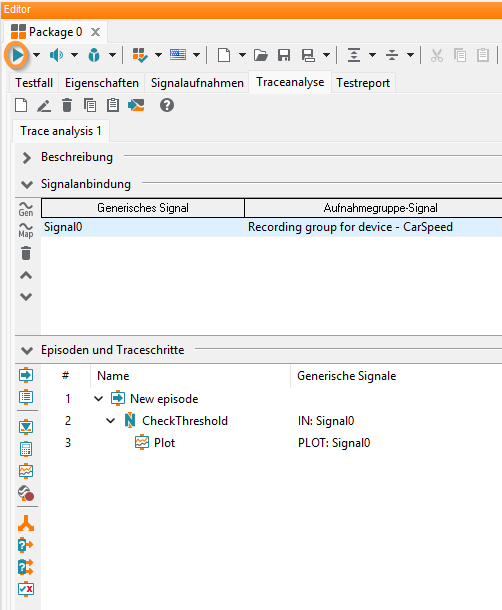Click the add list block icon below add episode
The width and height of the screenshot is (502, 610).
coord(26,397)
